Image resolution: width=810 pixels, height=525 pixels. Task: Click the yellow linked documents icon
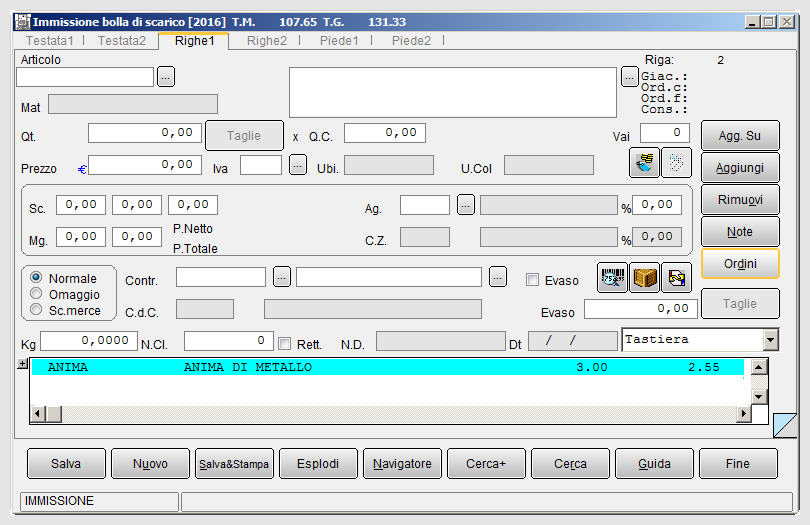coord(676,278)
